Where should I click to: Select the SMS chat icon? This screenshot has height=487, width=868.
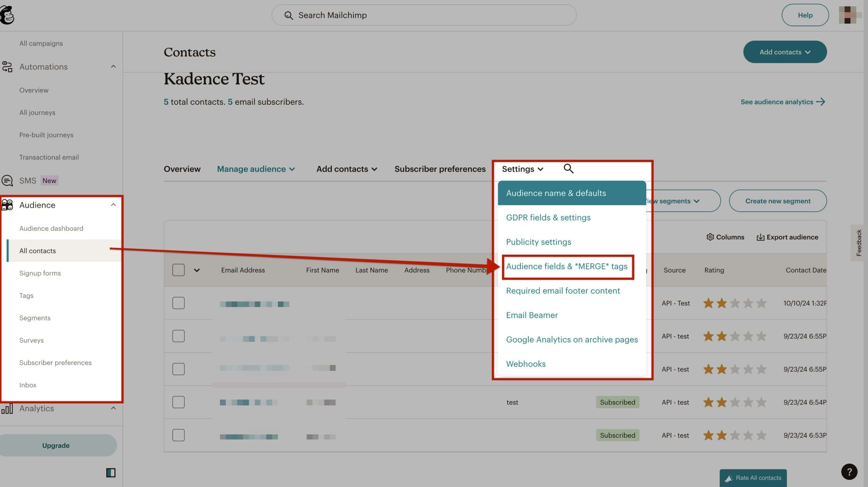point(7,180)
